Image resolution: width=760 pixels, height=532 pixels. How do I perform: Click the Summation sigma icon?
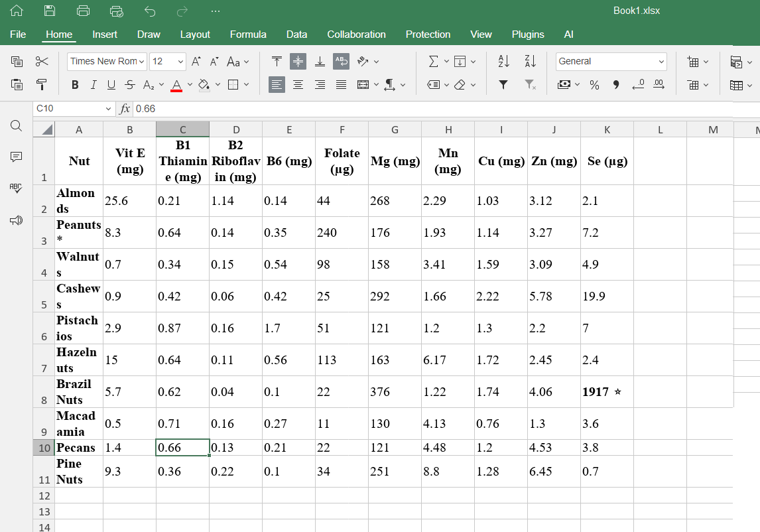433,62
